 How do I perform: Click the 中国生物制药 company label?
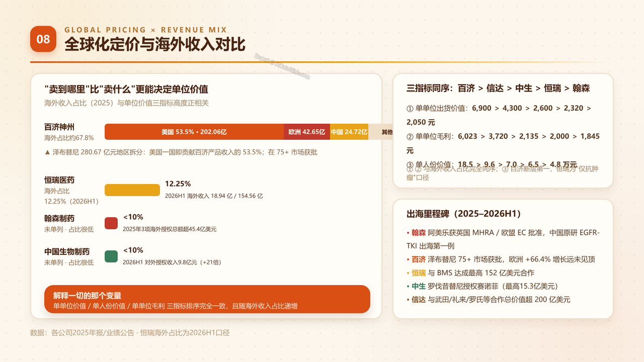coord(67,251)
